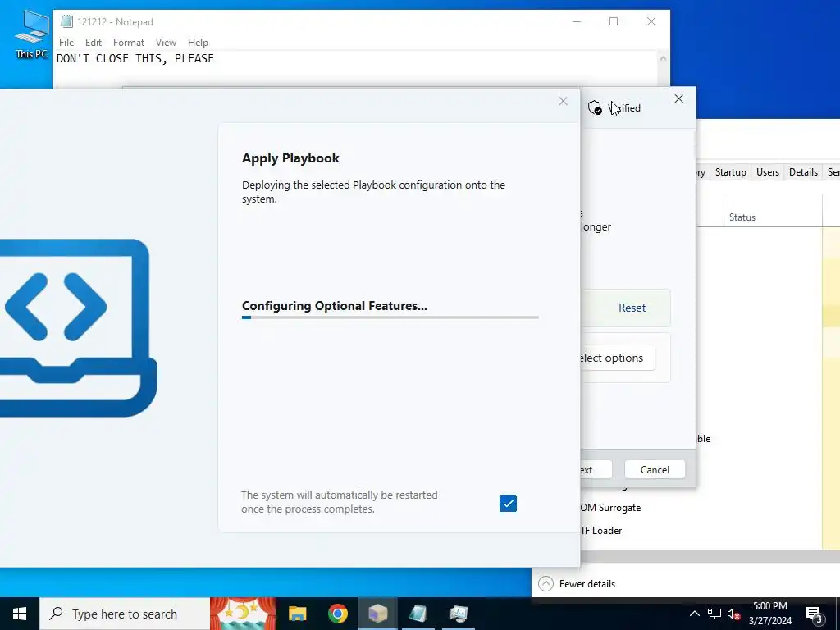Screen dimensions: 840x630
Task: Show hidden tray icons
Action: [x=694, y=614]
